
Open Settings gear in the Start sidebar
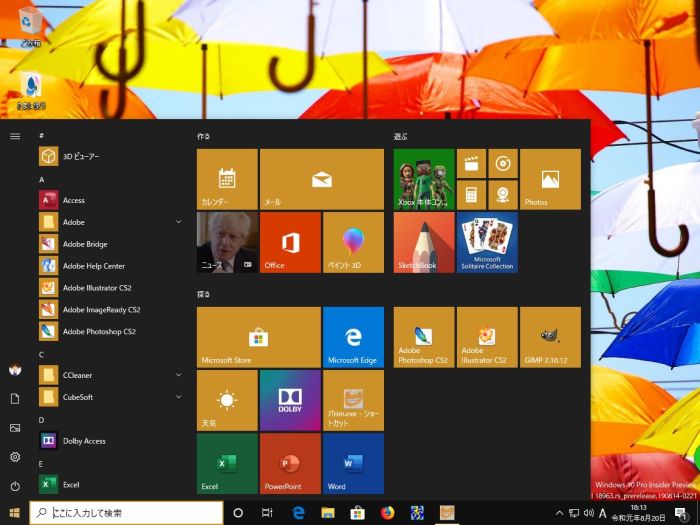coord(15,457)
